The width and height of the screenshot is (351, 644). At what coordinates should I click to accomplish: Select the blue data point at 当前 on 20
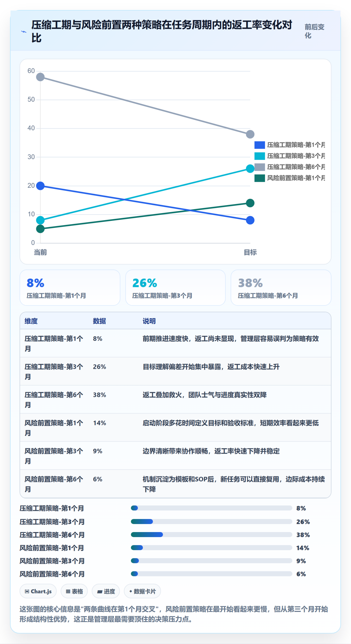(40, 186)
